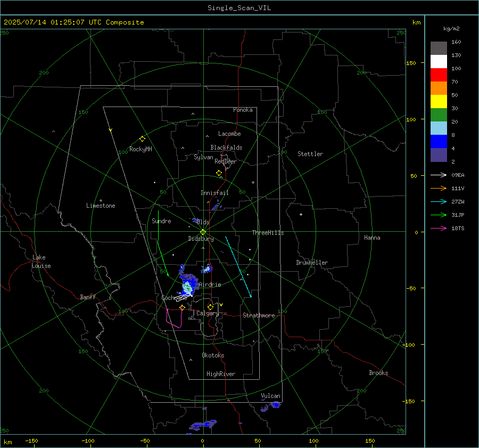Image resolution: width=479 pixels, height=448 pixels.
Task: Pick the gray 130-160 legend swatch
Action: point(439,48)
